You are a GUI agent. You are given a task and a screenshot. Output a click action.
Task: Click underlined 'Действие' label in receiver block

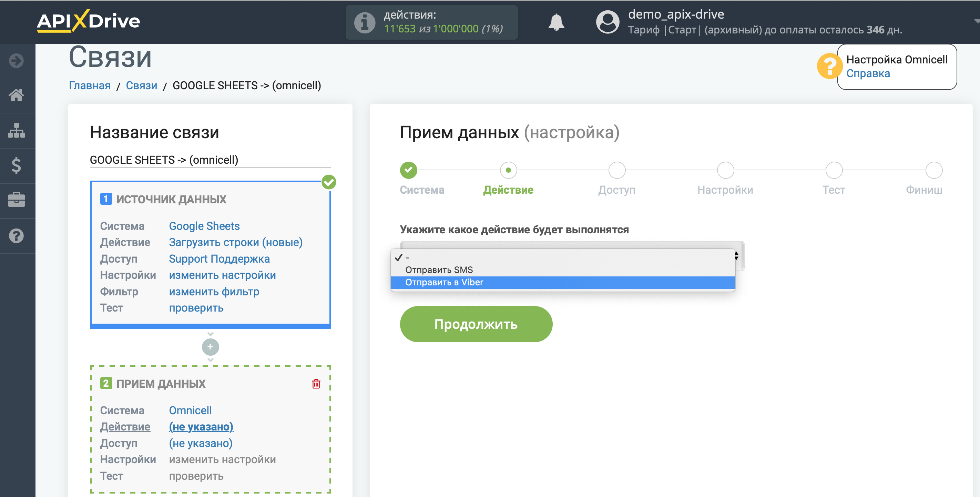click(x=125, y=427)
